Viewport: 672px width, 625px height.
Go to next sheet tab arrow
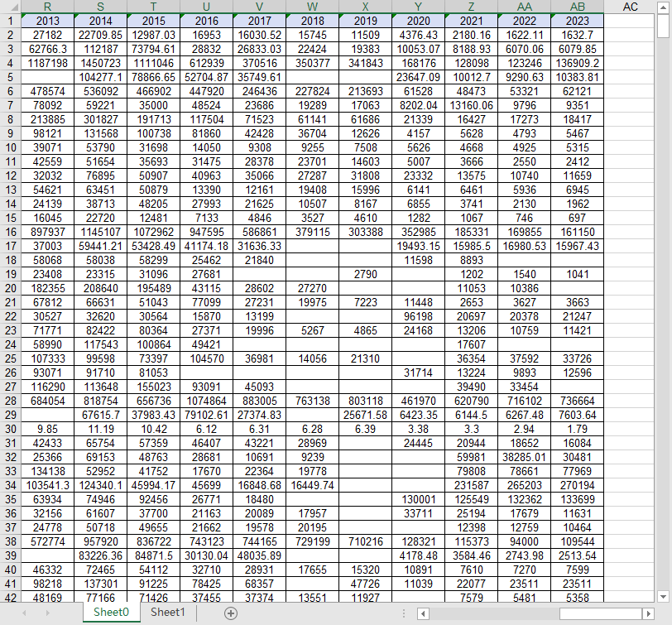tap(47, 613)
